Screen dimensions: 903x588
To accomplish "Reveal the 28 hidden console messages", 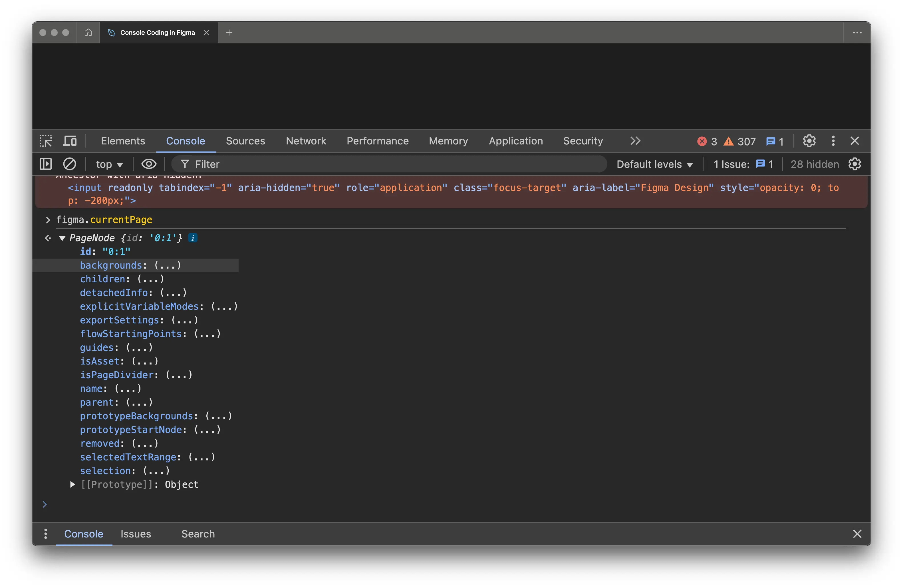I will point(814,164).
